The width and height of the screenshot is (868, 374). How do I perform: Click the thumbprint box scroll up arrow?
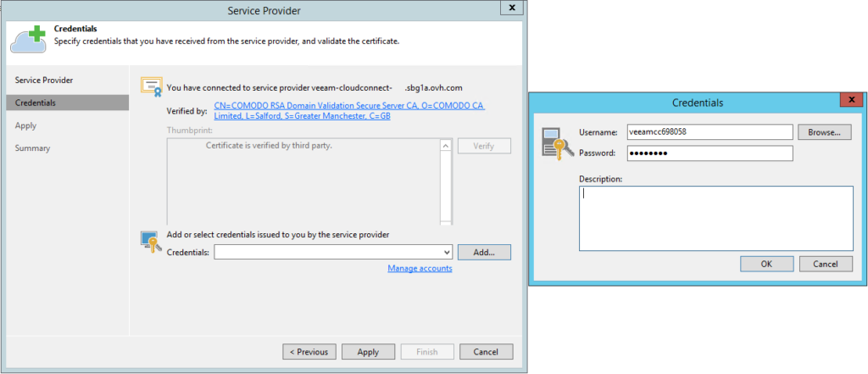446,146
